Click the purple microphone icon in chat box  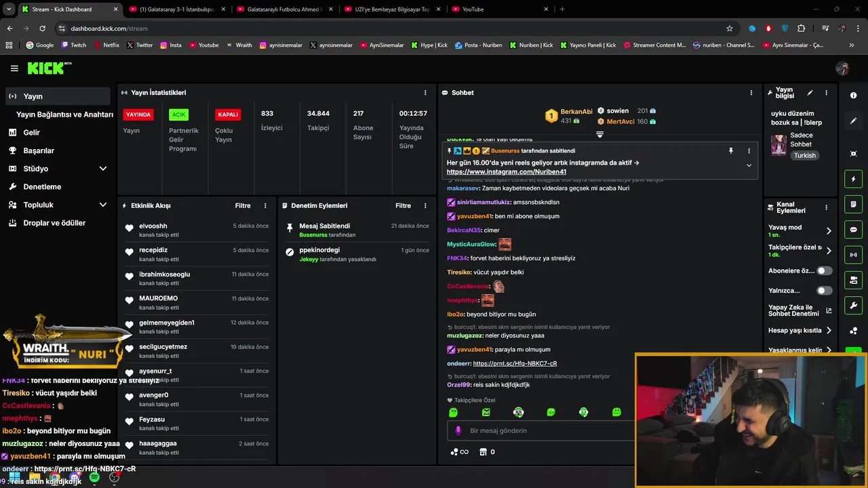click(458, 430)
